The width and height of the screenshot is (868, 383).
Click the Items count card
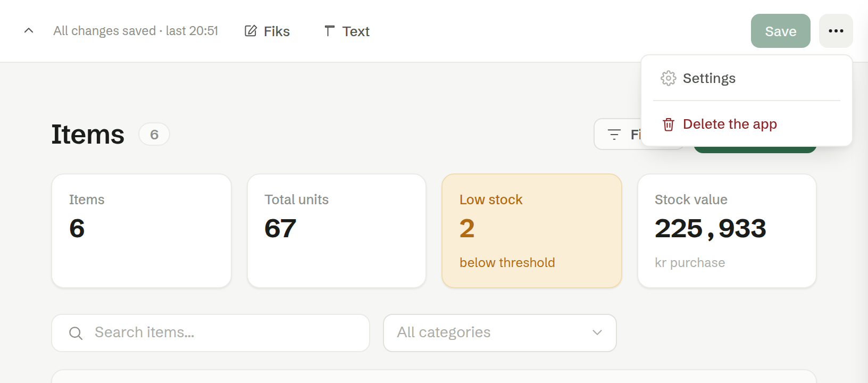(141, 231)
